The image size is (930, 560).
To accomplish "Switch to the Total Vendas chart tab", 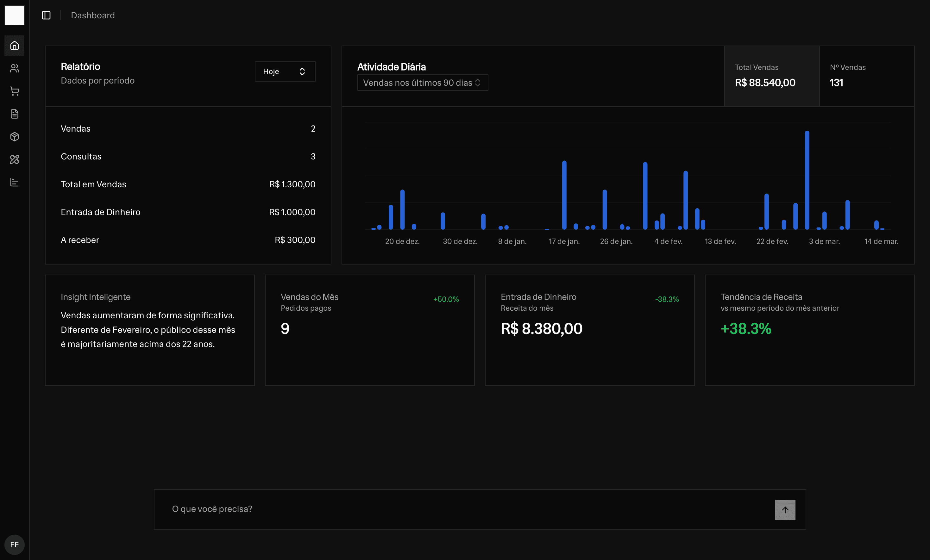I will 771,76.
